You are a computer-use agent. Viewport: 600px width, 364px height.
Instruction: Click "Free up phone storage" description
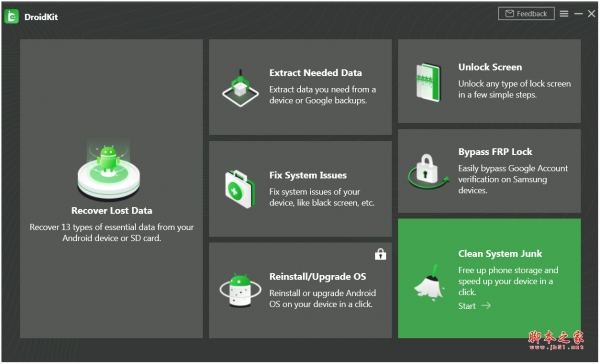point(508,281)
